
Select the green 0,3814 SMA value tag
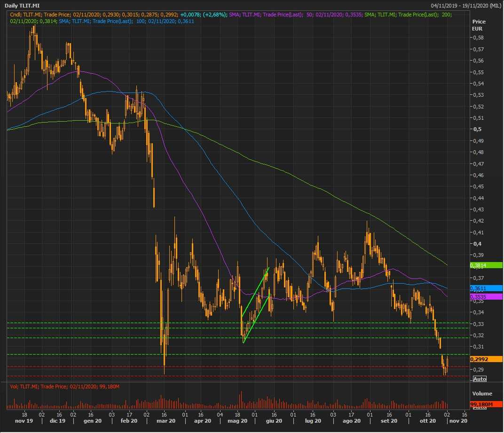[486, 265]
